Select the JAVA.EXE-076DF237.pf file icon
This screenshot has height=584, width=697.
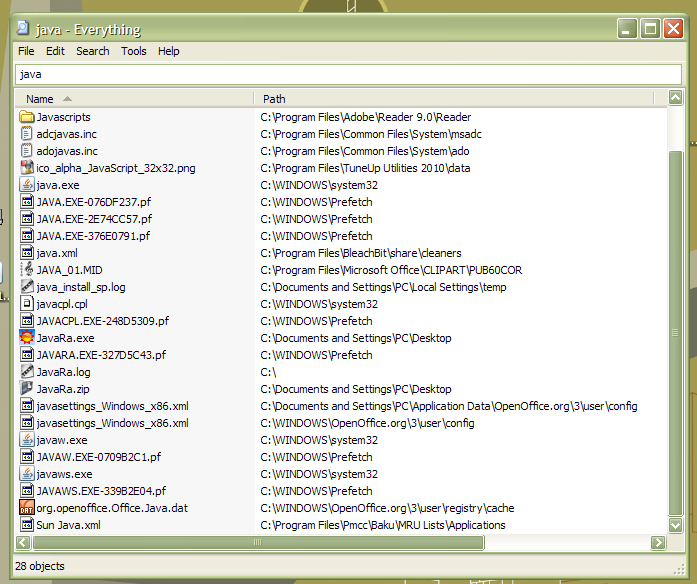pos(27,202)
